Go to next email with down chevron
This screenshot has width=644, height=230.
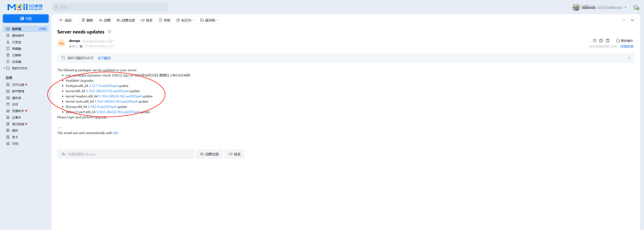(632, 20)
